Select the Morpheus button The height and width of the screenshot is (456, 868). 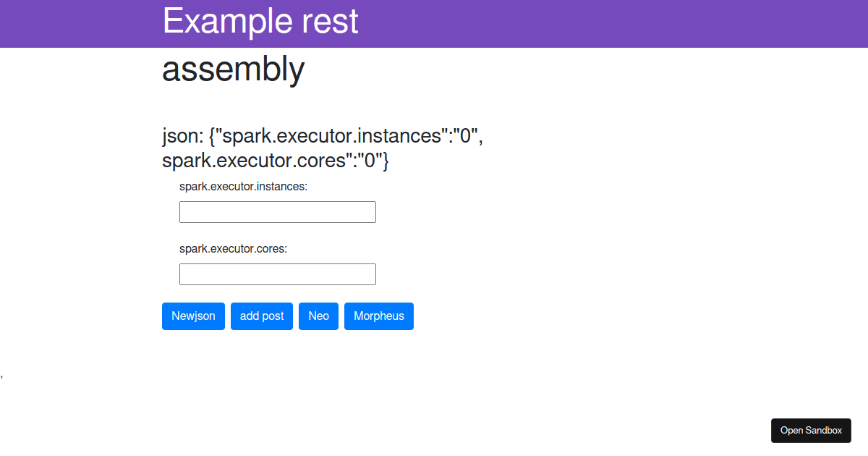[x=378, y=316]
